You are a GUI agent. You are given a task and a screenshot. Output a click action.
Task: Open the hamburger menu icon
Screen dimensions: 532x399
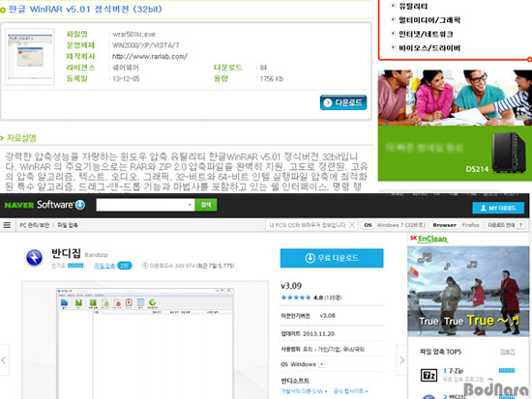[x=7, y=225]
